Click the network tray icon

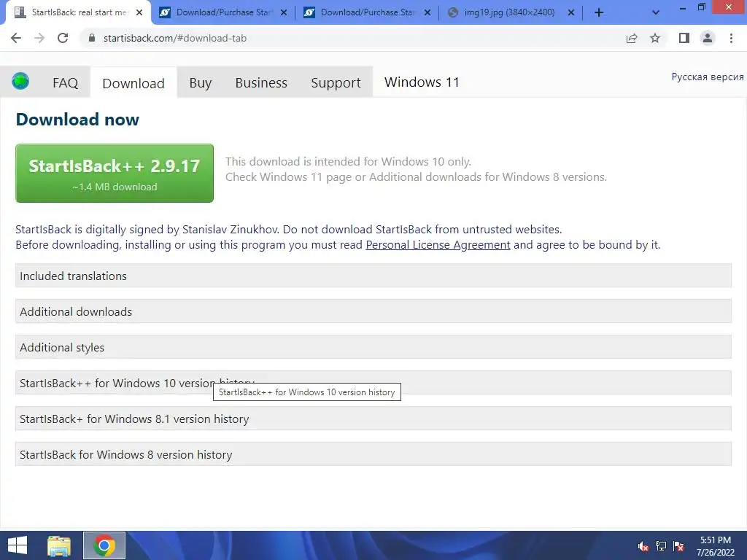click(x=661, y=546)
